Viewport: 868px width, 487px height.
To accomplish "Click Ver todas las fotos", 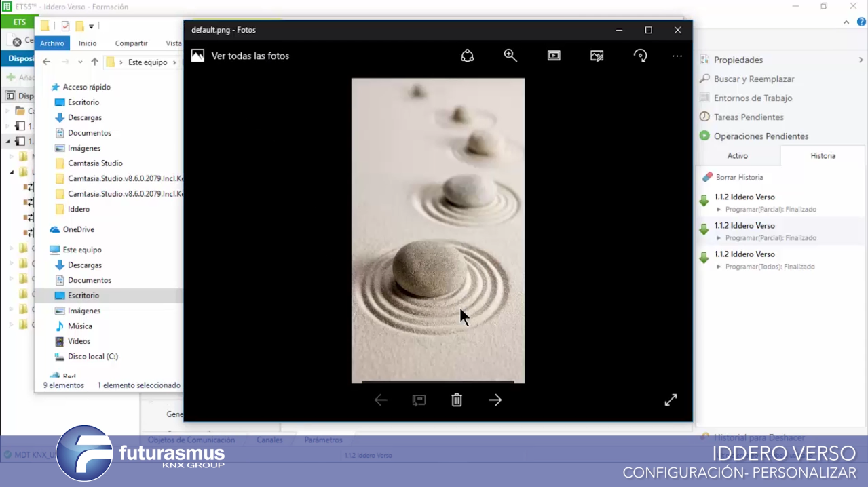I will click(x=250, y=56).
